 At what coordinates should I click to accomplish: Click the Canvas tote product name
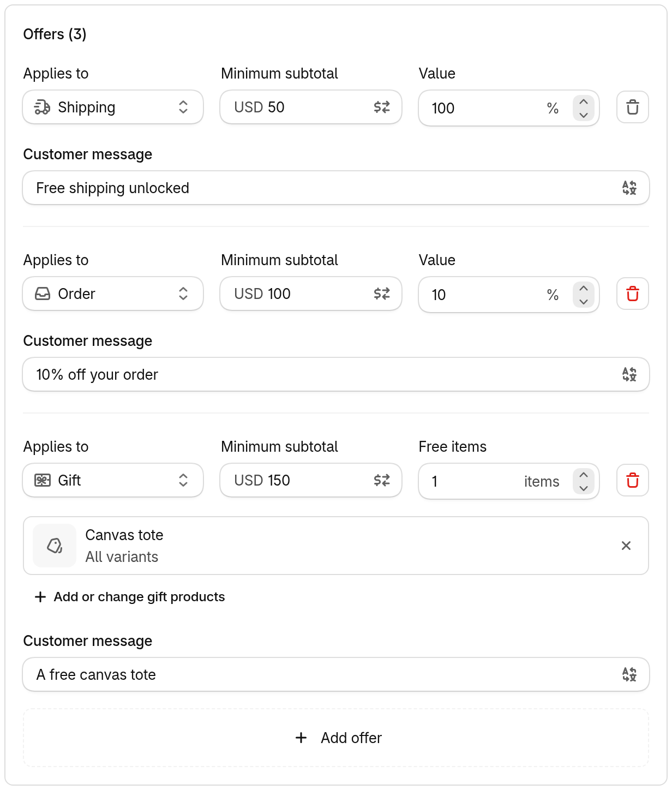click(x=124, y=535)
